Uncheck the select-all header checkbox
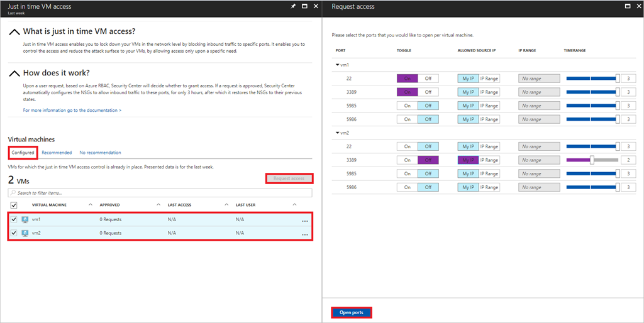Viewport: 644px width, 323px height. tap(14, 205)
